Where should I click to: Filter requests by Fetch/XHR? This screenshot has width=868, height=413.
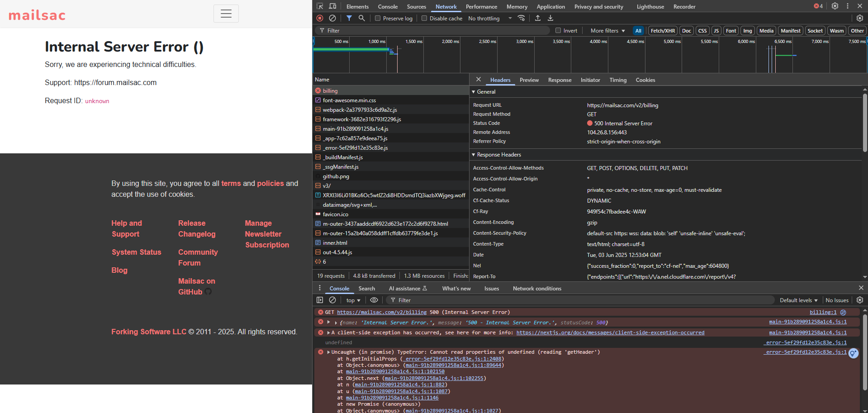(663, 31)
